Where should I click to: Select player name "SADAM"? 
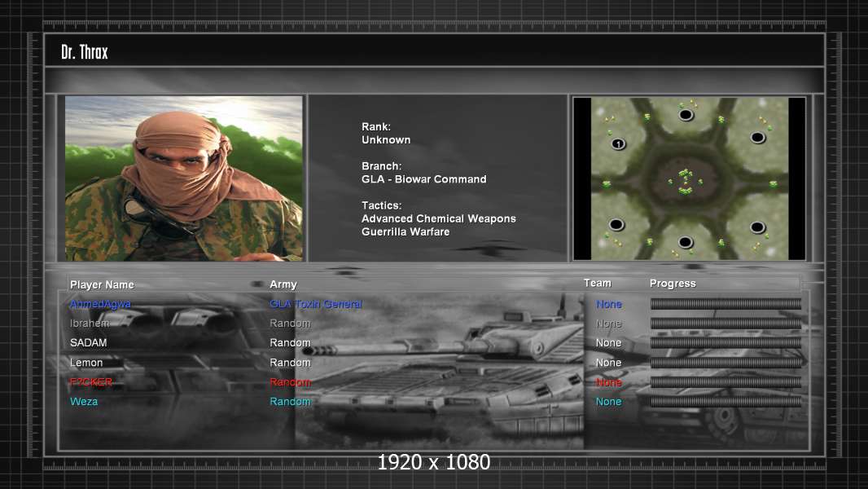tap(89, 343)
